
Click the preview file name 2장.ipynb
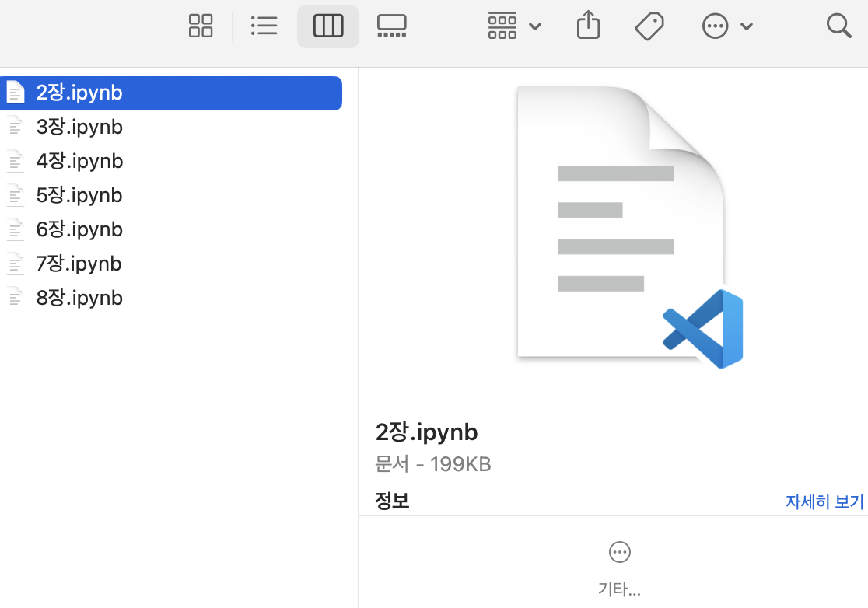click(426, 432)
